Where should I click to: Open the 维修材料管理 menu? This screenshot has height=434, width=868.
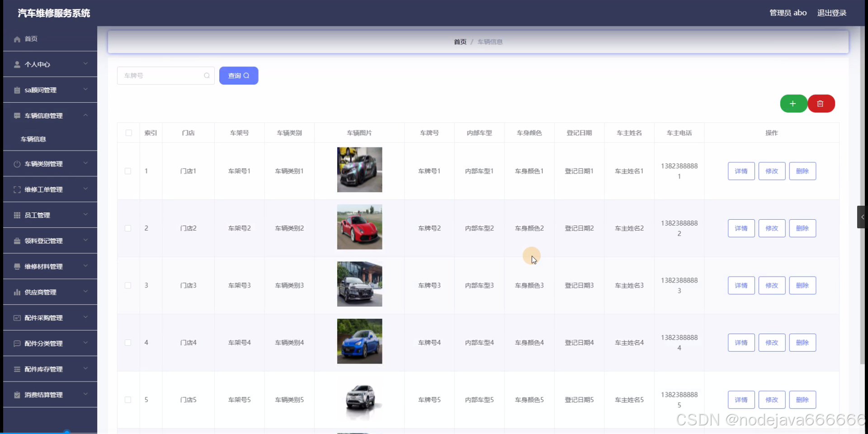tap(50, 267)
